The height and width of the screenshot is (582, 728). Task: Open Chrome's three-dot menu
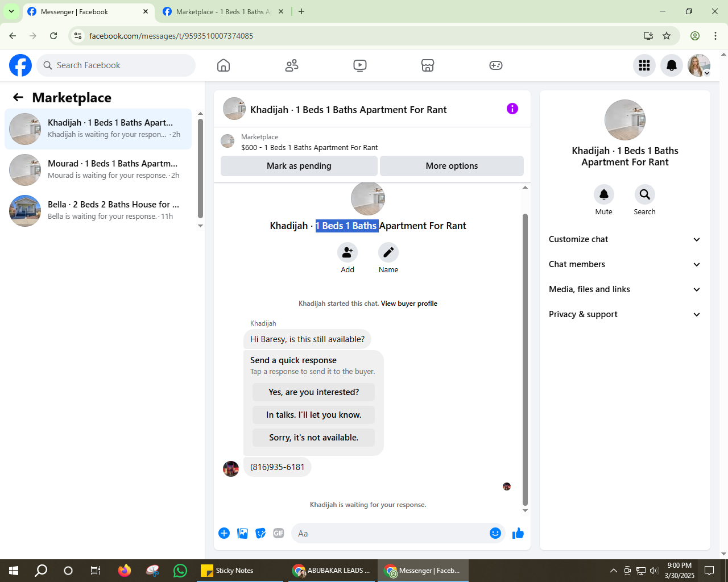(715, 36)
